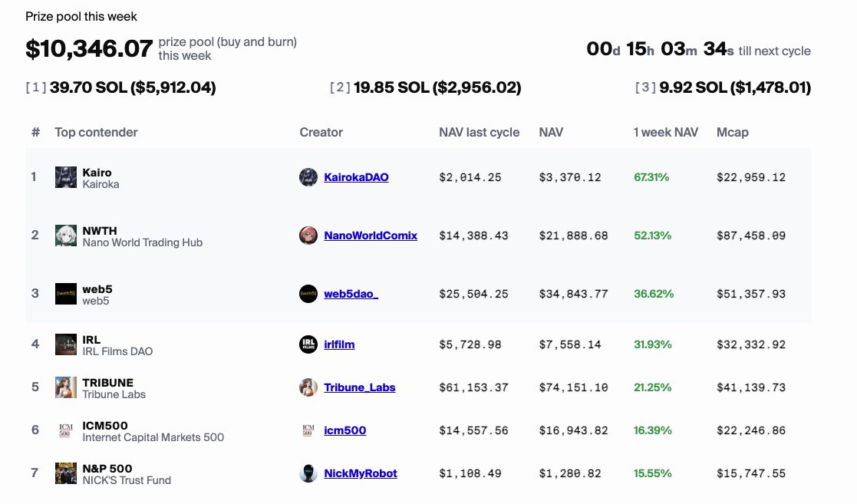Click the N&P 500 token avatar
857x504 pixels.
pos(65,473)
